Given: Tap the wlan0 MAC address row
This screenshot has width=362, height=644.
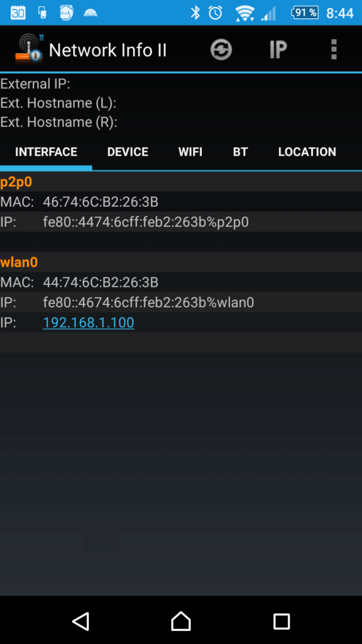Looking at the screenshot, I should (x=181, y=282).
